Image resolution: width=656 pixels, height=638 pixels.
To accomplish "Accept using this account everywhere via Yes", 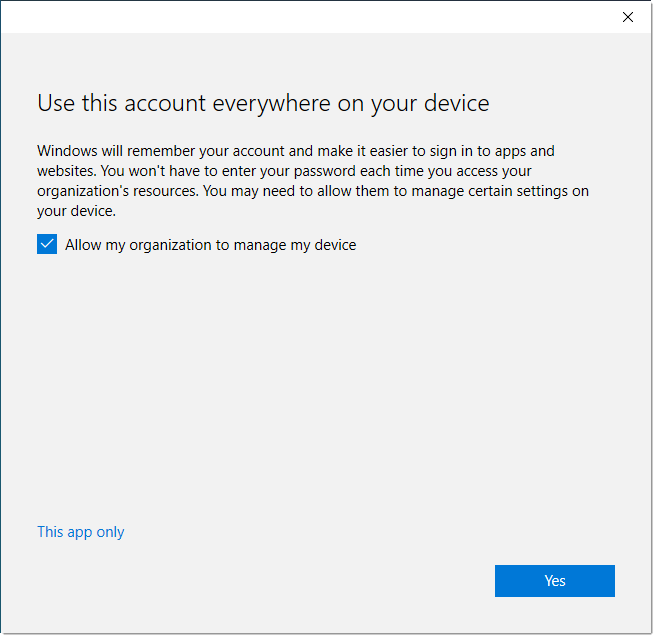I will coord(554,581).
